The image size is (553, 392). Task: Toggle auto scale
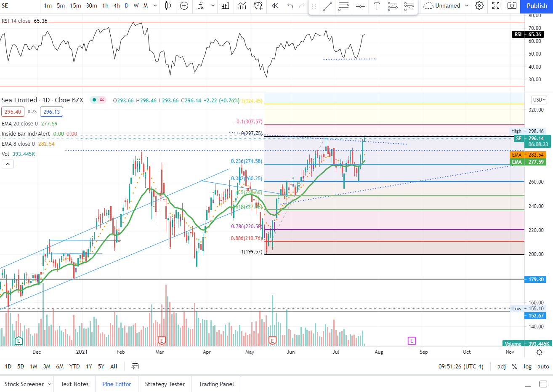click(x=543, y=366)
